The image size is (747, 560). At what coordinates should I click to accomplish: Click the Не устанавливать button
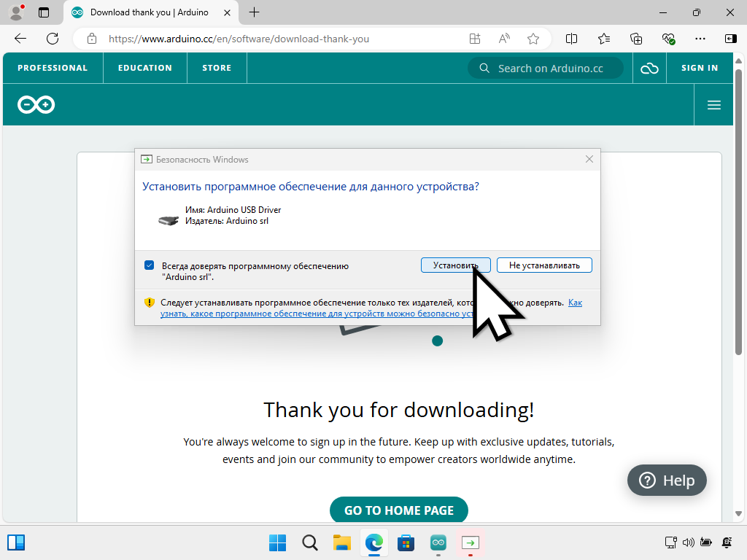pos(544,265)
